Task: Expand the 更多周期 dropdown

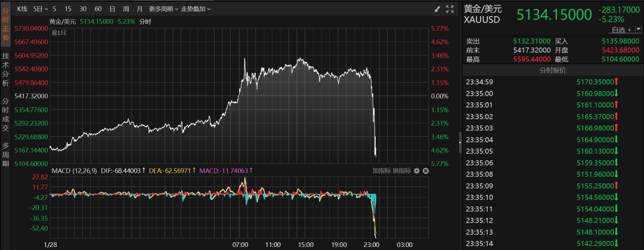Action: pyautogui.click(x=163, y=8)
